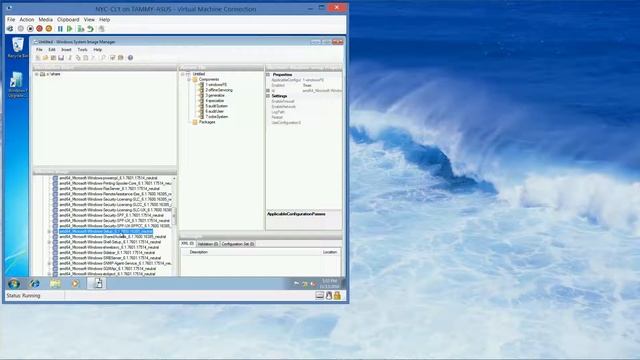Image resolution: width=640 pixels, height=360 pixels.
Task: Open the VM Connection Media menu
Action: pyautogui.click(x=45, y=20)
